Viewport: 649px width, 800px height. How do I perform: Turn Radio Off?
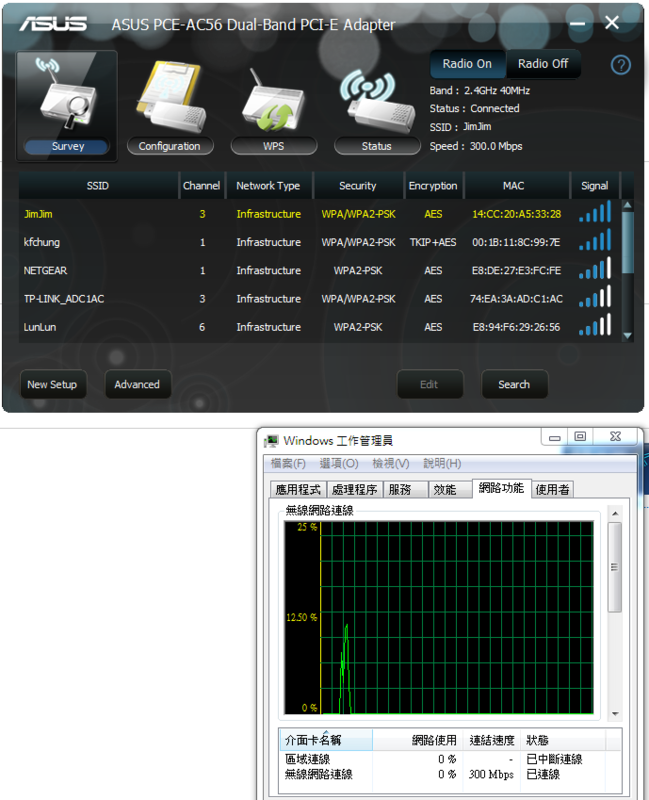543,64
